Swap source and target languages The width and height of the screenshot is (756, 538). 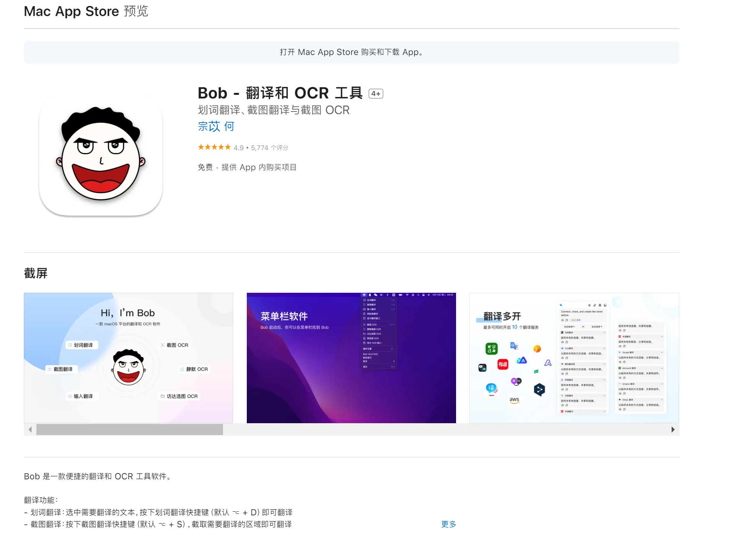point(583,327)
